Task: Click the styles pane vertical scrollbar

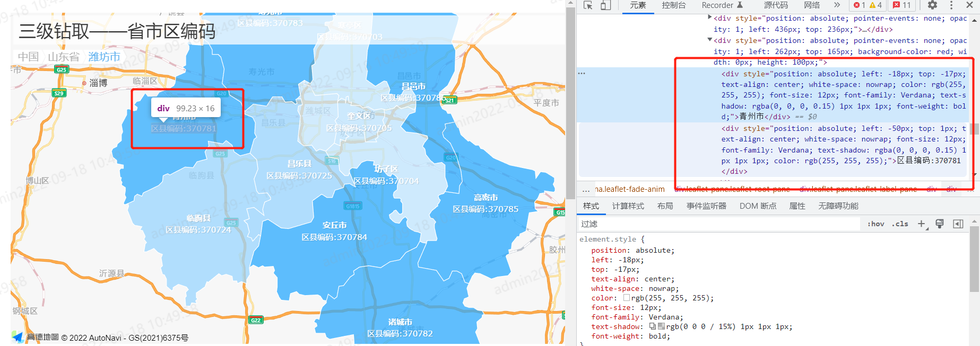Action: click(x=974, y=260)
